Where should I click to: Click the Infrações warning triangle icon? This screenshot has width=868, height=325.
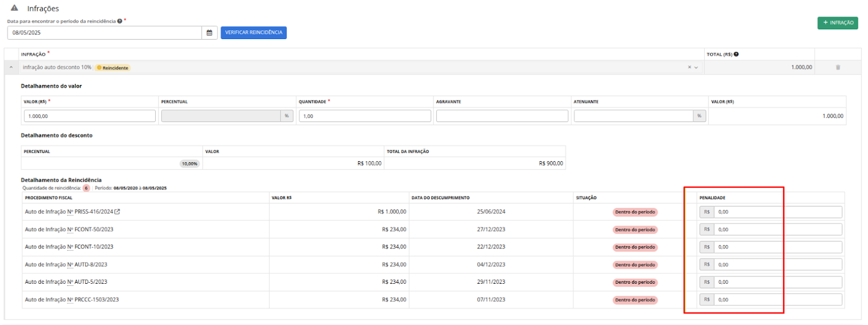click(15, 8)
